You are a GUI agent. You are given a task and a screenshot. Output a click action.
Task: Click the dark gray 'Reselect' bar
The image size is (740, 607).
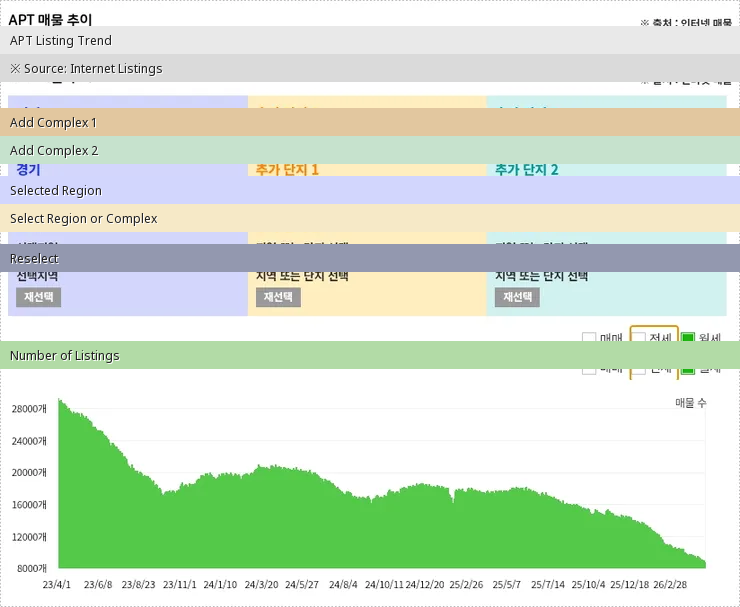tap(370, 258)
